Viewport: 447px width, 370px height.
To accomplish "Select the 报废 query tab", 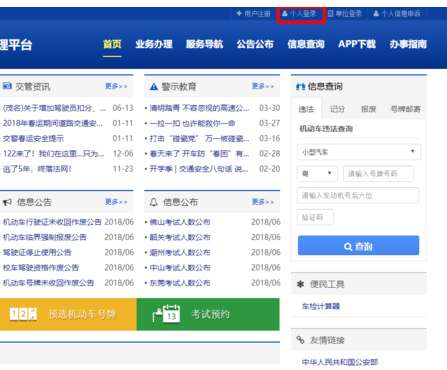I will click(x=368, y=109).
